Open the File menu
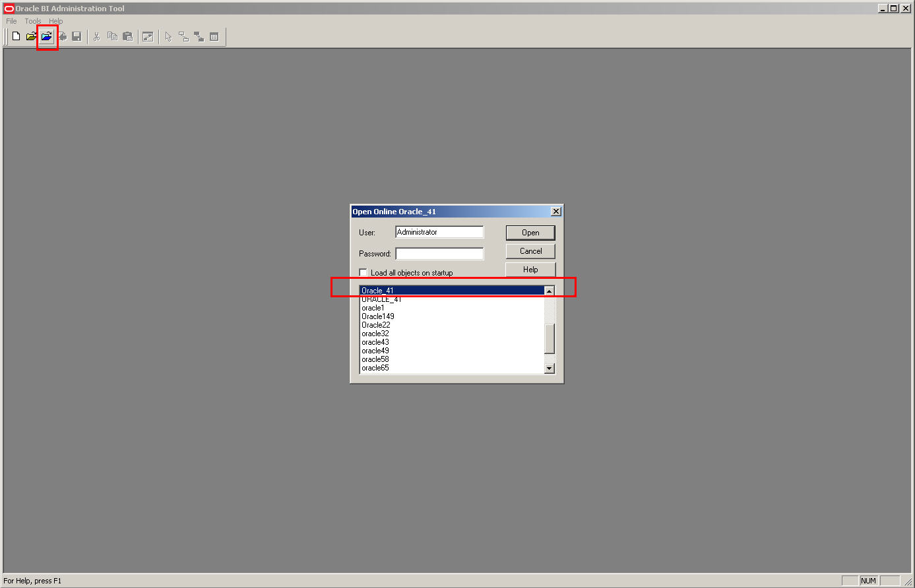 (x=11, y=20)
